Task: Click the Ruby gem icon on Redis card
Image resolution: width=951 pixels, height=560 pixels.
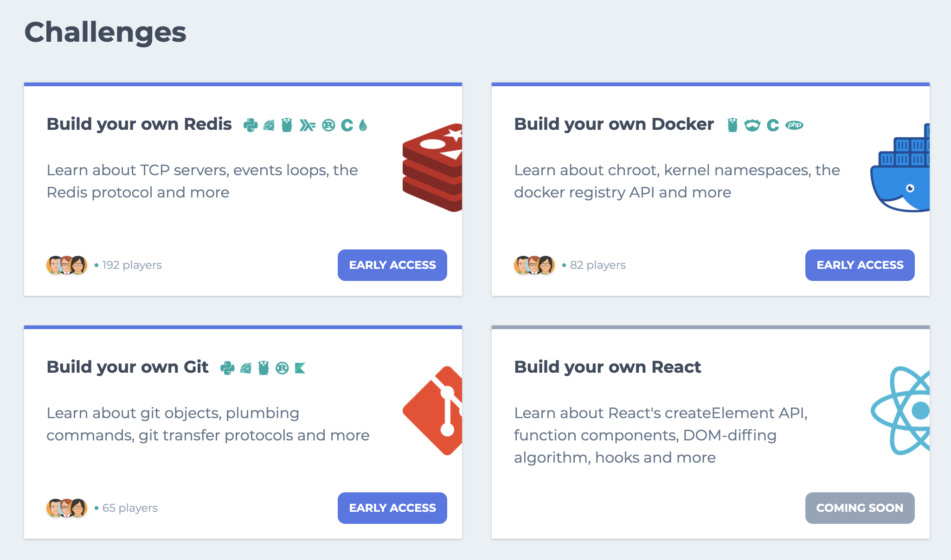Action: [269, 125]
